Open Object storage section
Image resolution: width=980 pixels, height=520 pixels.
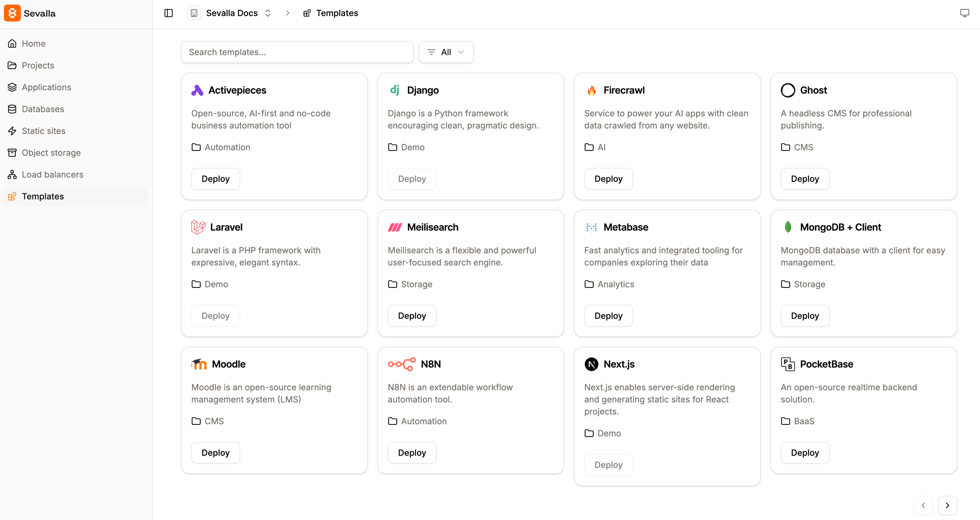click(75, 153)
